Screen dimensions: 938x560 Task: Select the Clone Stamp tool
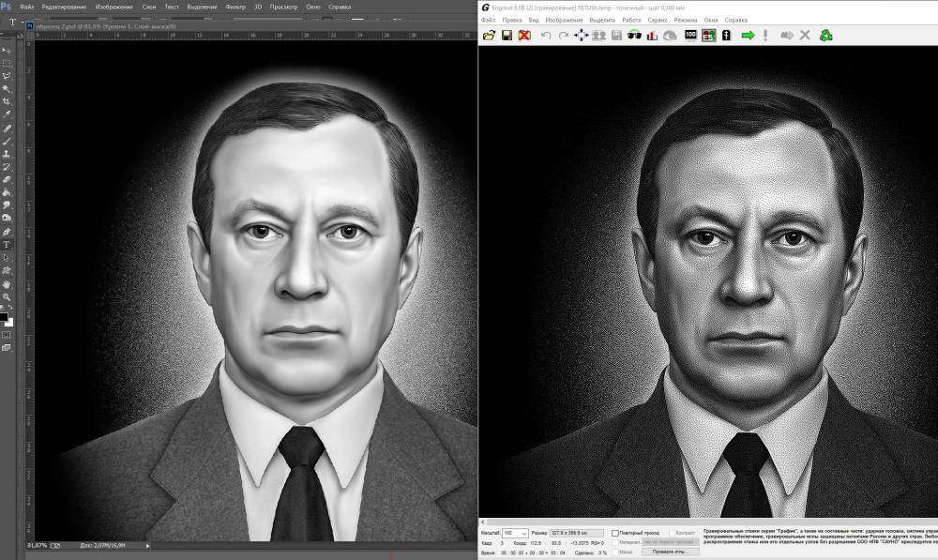click(7, 152)
